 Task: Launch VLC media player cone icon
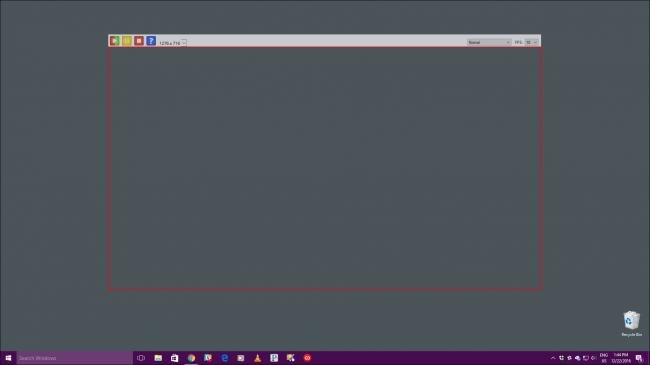pos(257,358)
